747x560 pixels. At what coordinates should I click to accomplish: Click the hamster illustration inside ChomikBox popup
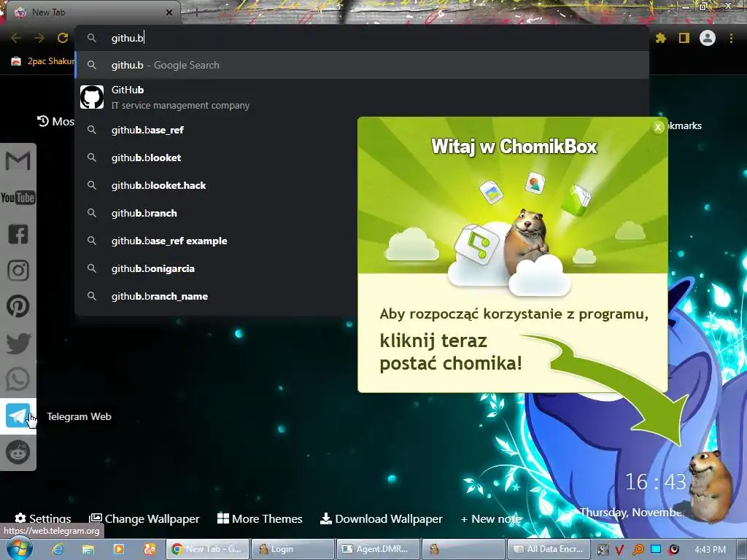coord(527,241)
